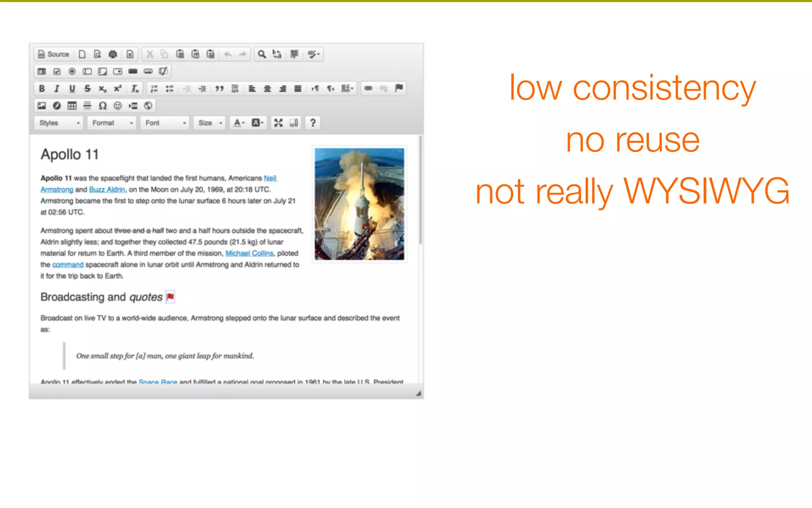812x508 pixels.
Task: Cut the selected text
Action: [x=150, y=54]
